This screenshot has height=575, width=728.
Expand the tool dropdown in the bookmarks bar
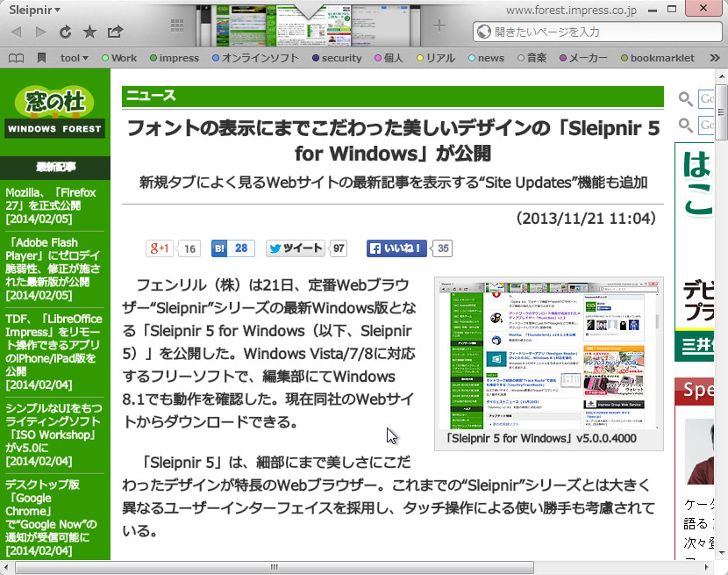pyautogui.click(x=74, y=58)
